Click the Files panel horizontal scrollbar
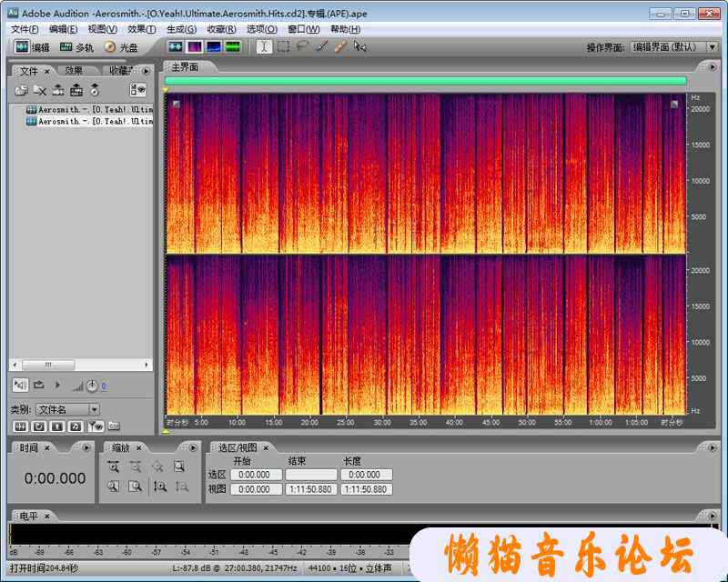Viewport: 728px width, 582px height. 81,365
